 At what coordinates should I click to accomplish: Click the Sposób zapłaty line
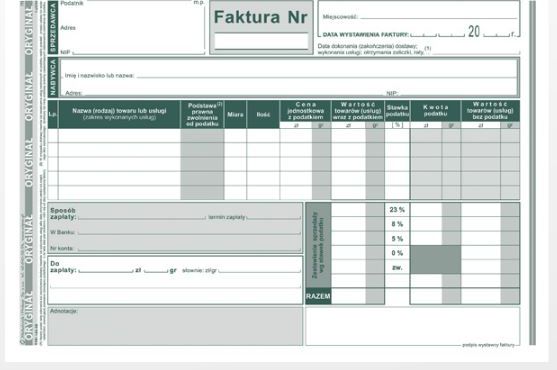click(x=142, y=216)
